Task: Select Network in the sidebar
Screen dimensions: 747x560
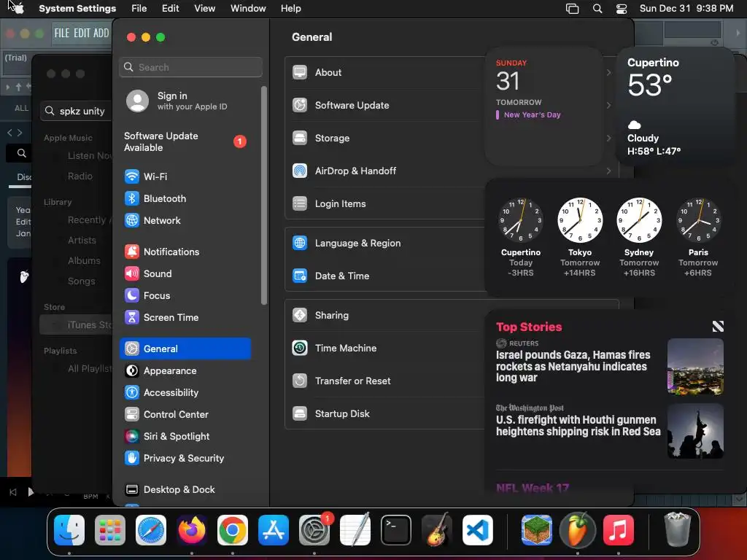Action: click(x=185, y=220)
